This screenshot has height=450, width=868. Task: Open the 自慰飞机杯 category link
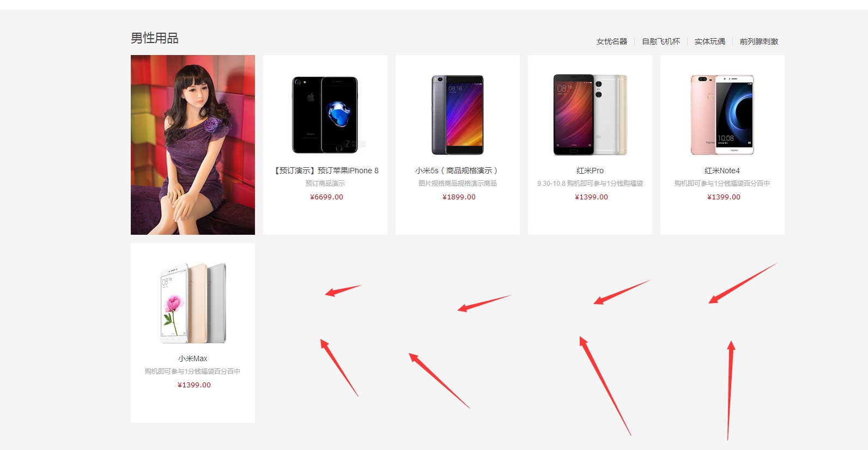[x=660, y=41]
